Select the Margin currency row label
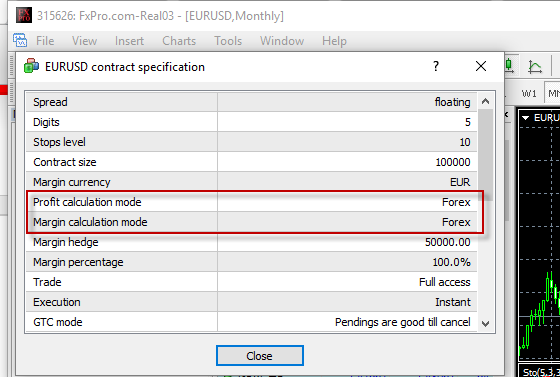 (x=72, y=182)
